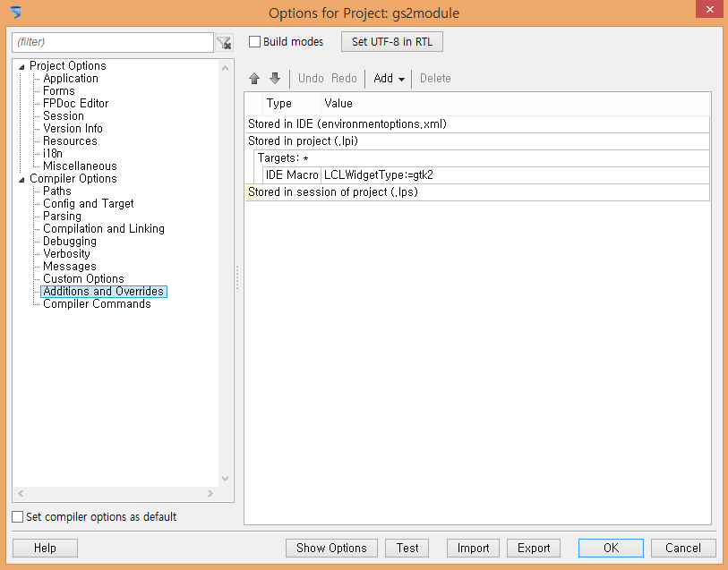Select Miscellaneous in the options tree

(80, 166)
